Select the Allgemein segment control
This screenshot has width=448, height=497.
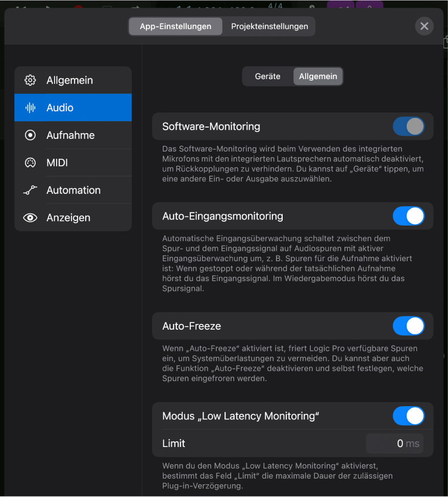[318, 76]
